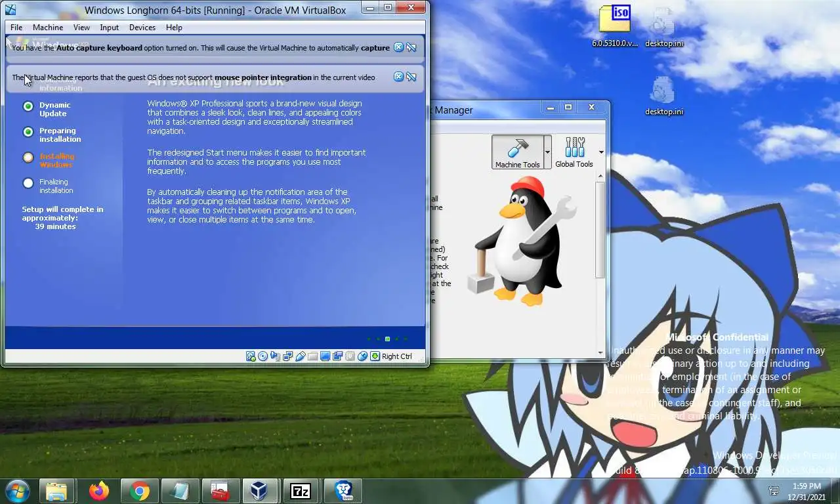Minimize the Windows Longhorn VM window

pos(370,7)
